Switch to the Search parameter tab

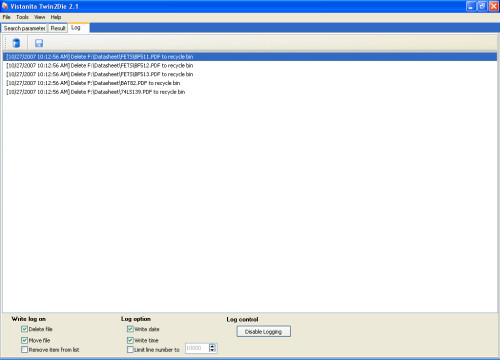[x=24, y=28]
